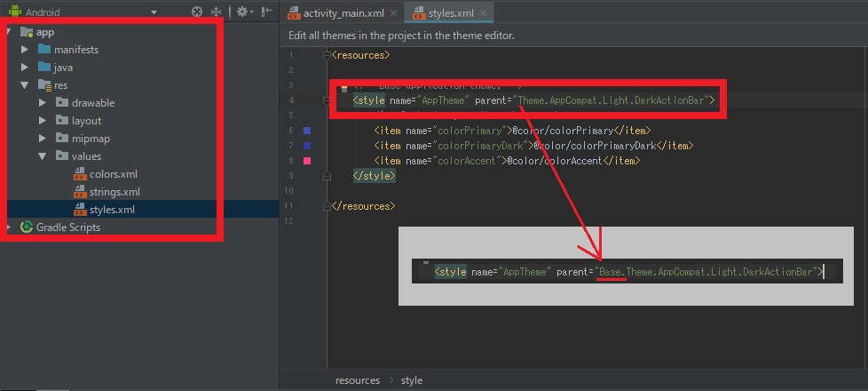Open the Android project view dropdown
The width and height of the screenshot is (868, 391).
(154, 12)
